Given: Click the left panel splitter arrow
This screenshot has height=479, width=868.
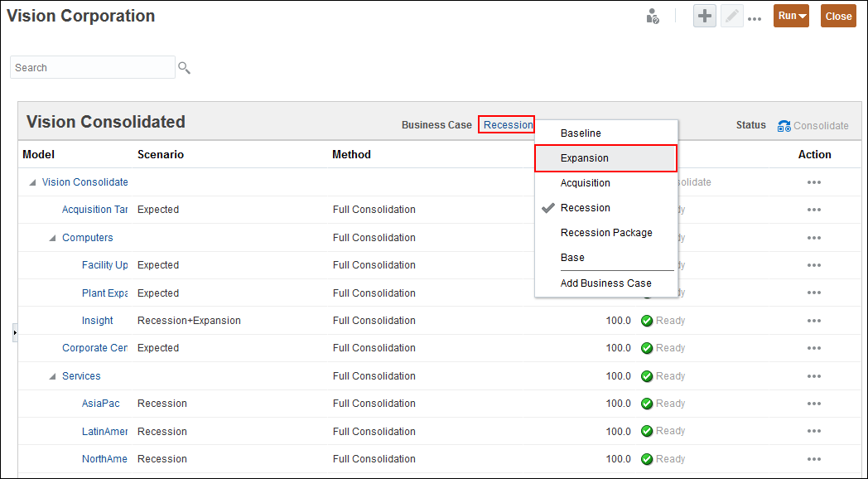Looking at the screenshot, I should point(15,332).
